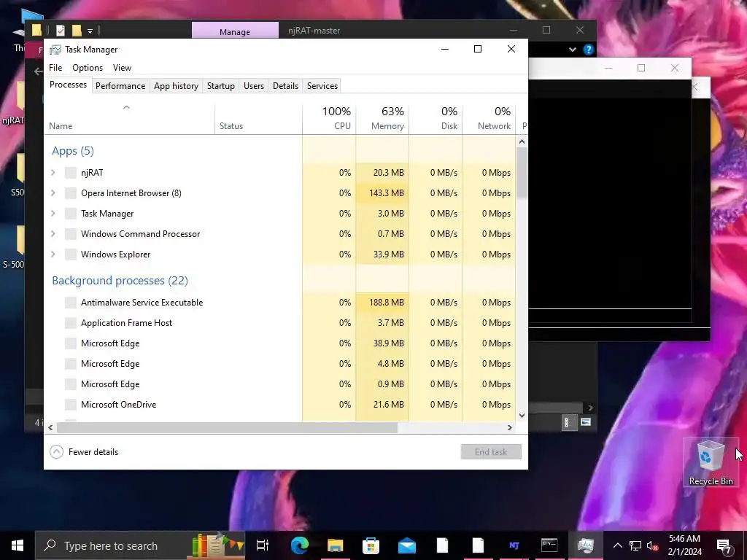Open the clock showing 5:46 AM
Screen dimensions: 747x560
[x=684, y=545]
